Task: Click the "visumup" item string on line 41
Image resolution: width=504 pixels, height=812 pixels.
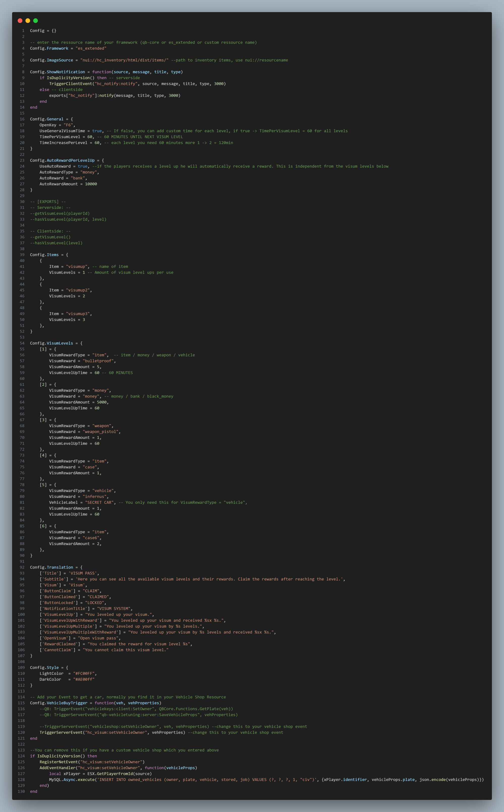Action: click(77, 267)
